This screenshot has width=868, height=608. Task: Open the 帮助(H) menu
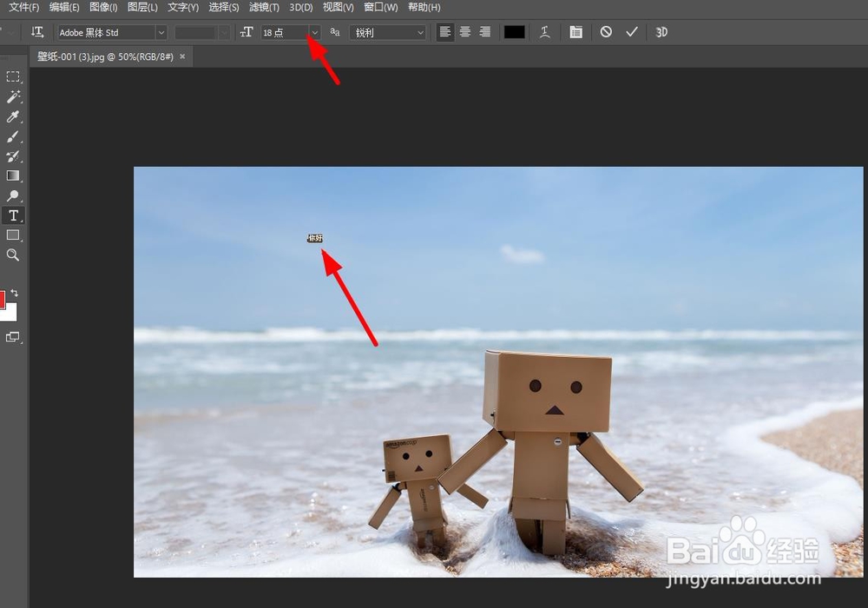coord(424,7)
